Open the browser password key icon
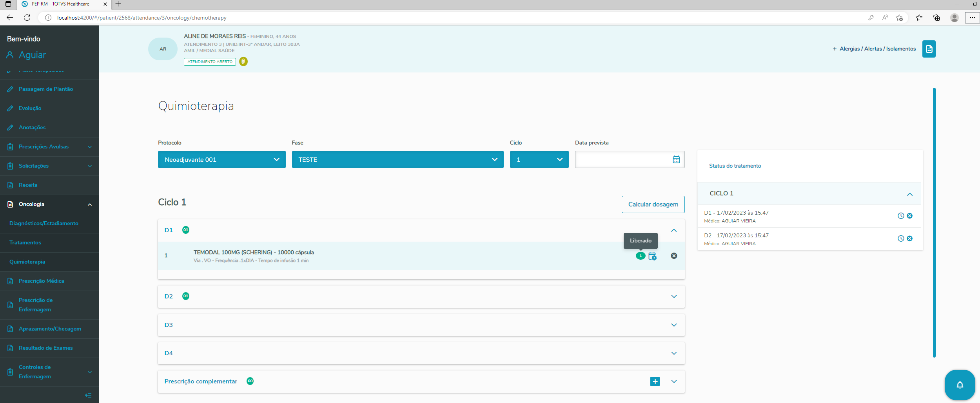 coord(871,18)
